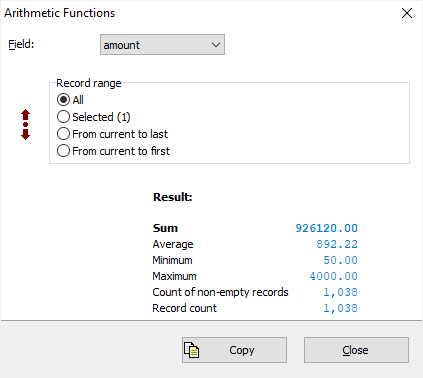Click the Record count label

point(184,308)
